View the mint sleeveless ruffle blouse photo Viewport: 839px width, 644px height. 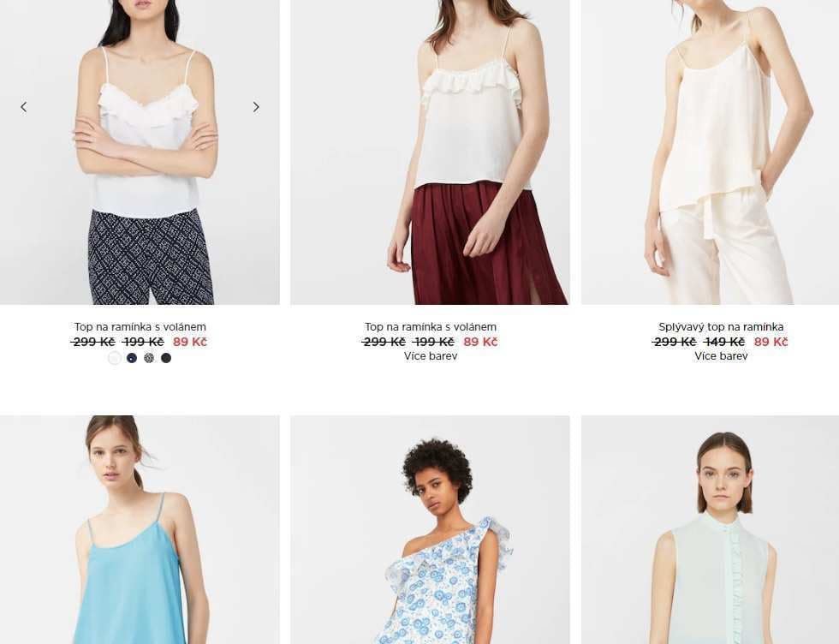click(710, 529)
